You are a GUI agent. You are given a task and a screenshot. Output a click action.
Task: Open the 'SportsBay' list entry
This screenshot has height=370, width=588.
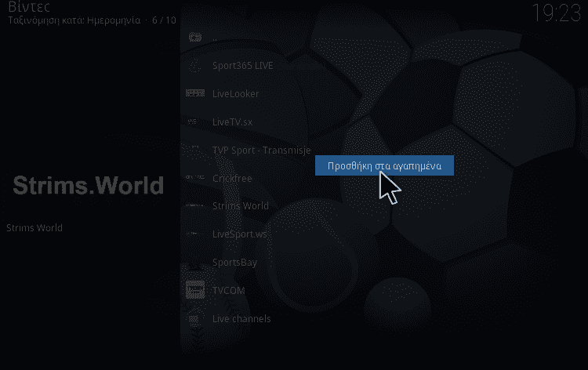[x=234, y=263]
